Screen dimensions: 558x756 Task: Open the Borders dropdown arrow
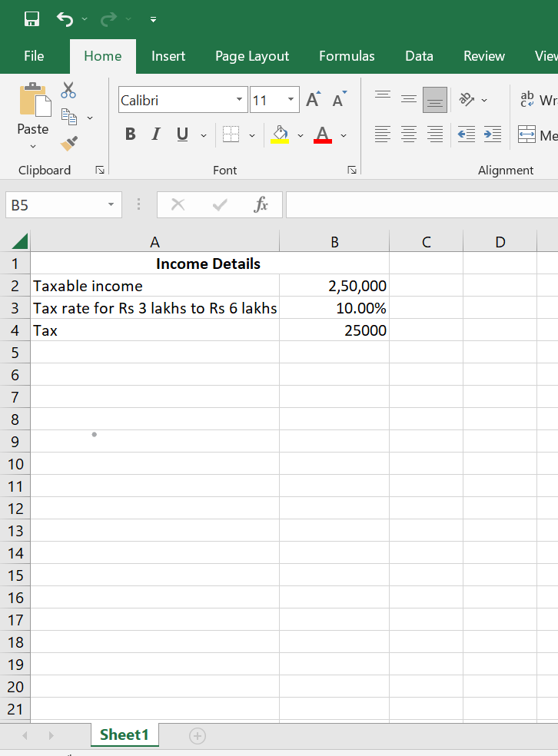pyautogui.click(x=252, y=135)
